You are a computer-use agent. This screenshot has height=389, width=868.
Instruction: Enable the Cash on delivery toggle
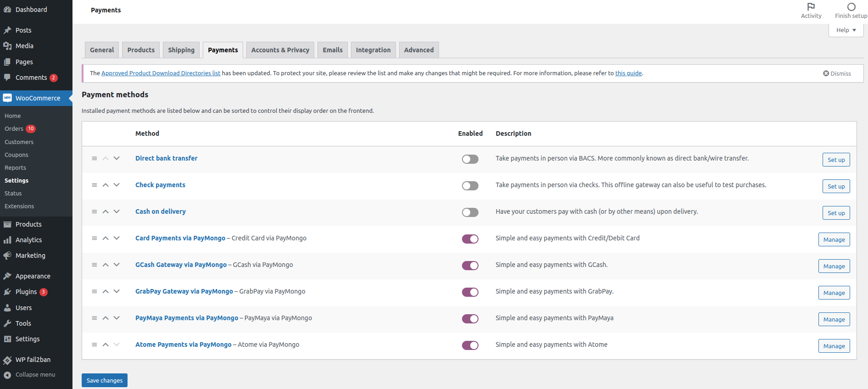[x=470, y=212]
